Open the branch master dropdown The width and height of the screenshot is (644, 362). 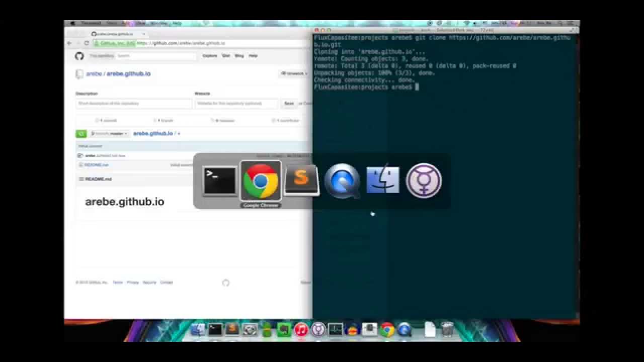tap(109, 133)
